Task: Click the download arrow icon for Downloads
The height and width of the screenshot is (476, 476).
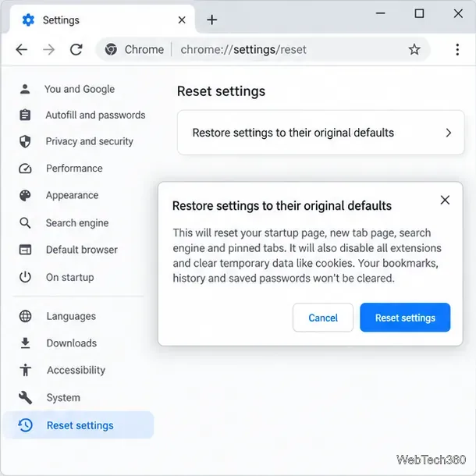Action: point(25,343)
